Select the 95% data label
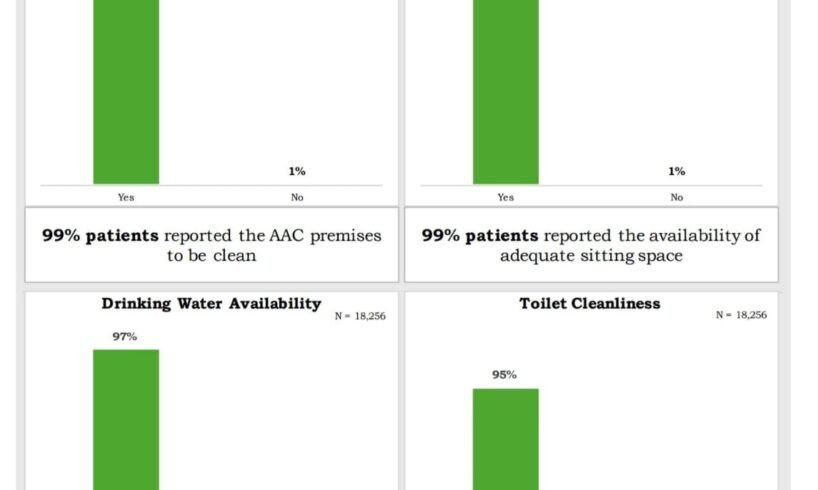This screenshot has height=490, width=818. (x=504, y=375)
